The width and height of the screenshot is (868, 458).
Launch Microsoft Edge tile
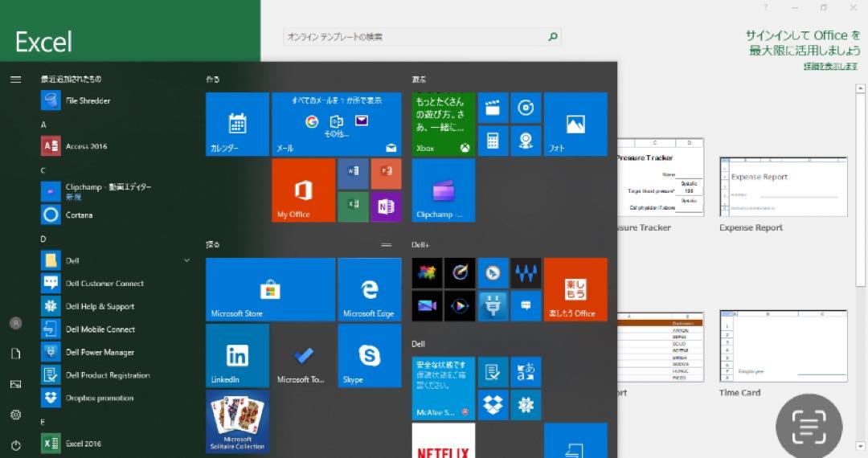tap(370, 289)
